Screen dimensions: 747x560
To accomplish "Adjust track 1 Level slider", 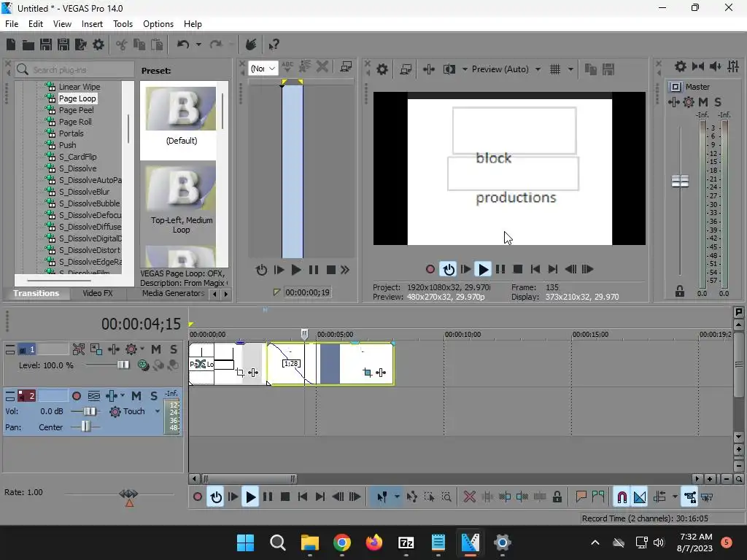I will point(123,365).
